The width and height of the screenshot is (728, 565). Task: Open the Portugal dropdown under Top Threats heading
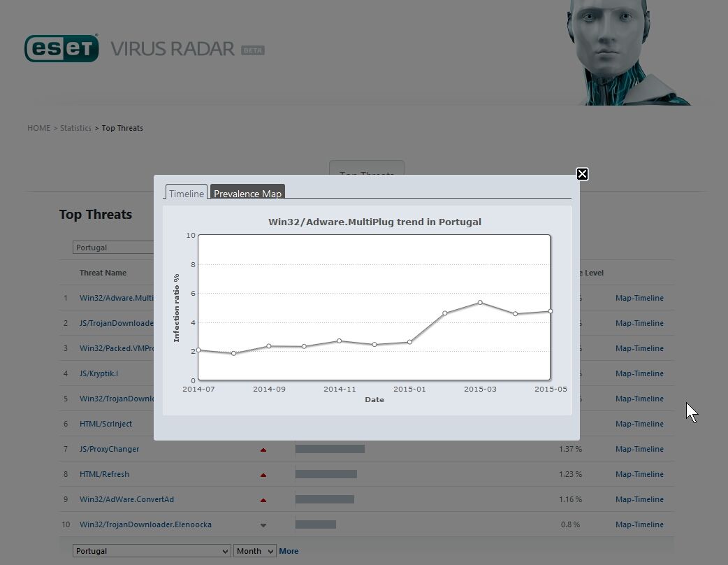point(113,248)
